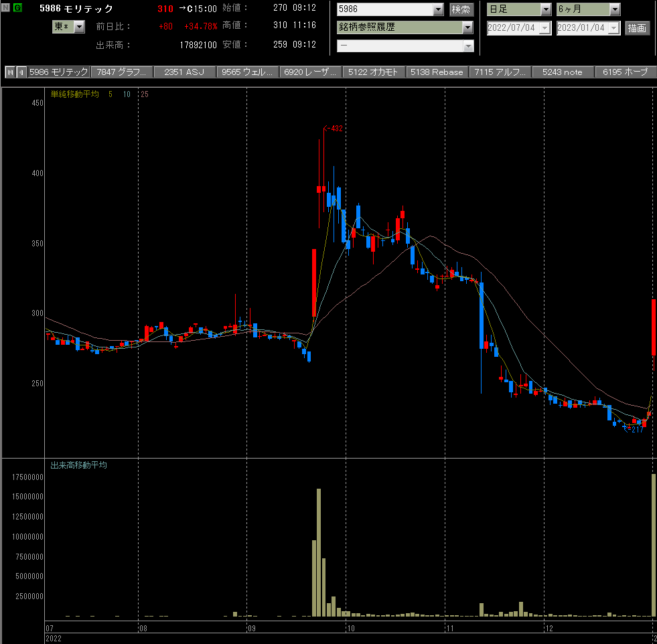Open the 6920 レーザ... tab
657x644 pixels.
(x=310, y=72)
